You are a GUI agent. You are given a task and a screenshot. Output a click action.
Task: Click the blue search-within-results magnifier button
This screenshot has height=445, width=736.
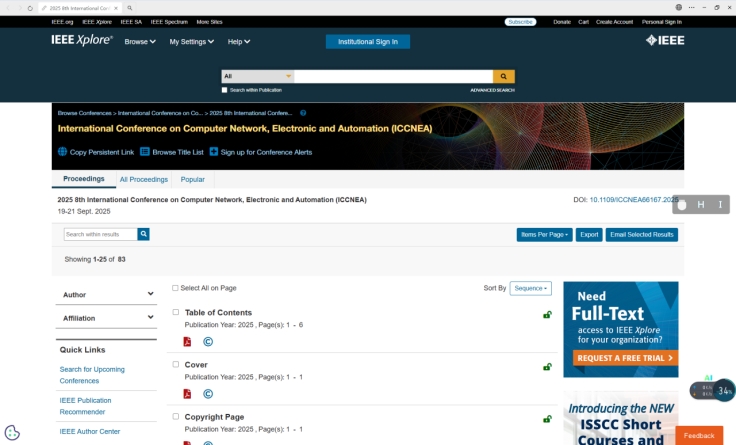coord(144,234)
